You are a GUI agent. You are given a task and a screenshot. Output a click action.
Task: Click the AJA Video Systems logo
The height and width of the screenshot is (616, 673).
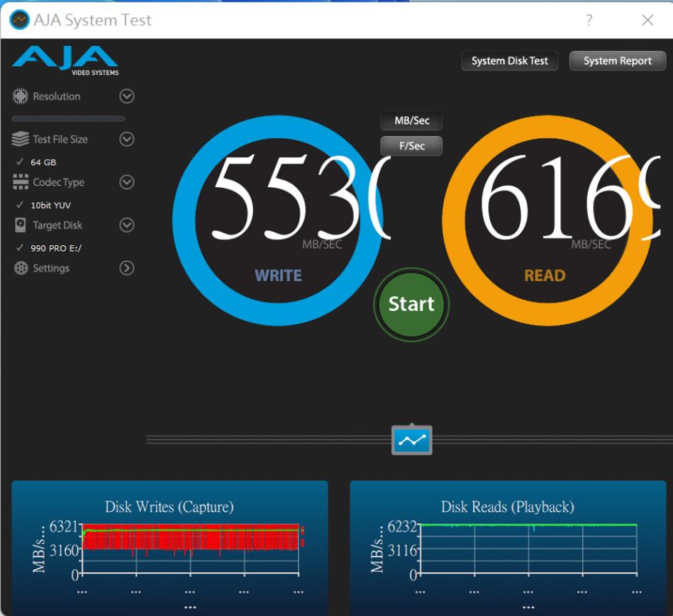click(x=65, y=60)
